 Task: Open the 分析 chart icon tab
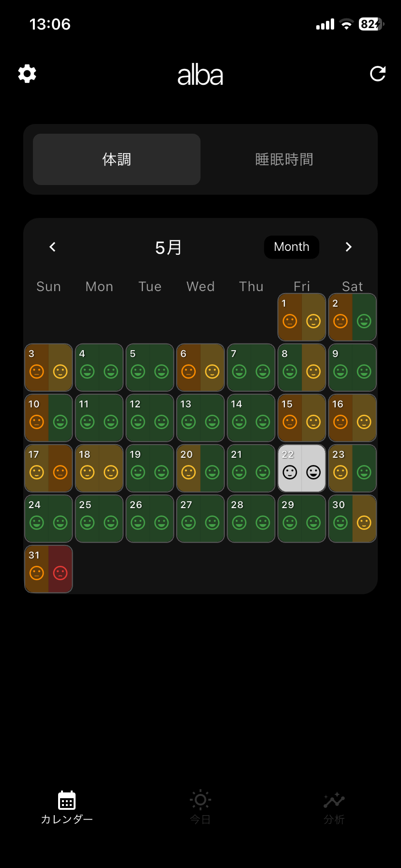pyautogui.click(x=334, y=800)
